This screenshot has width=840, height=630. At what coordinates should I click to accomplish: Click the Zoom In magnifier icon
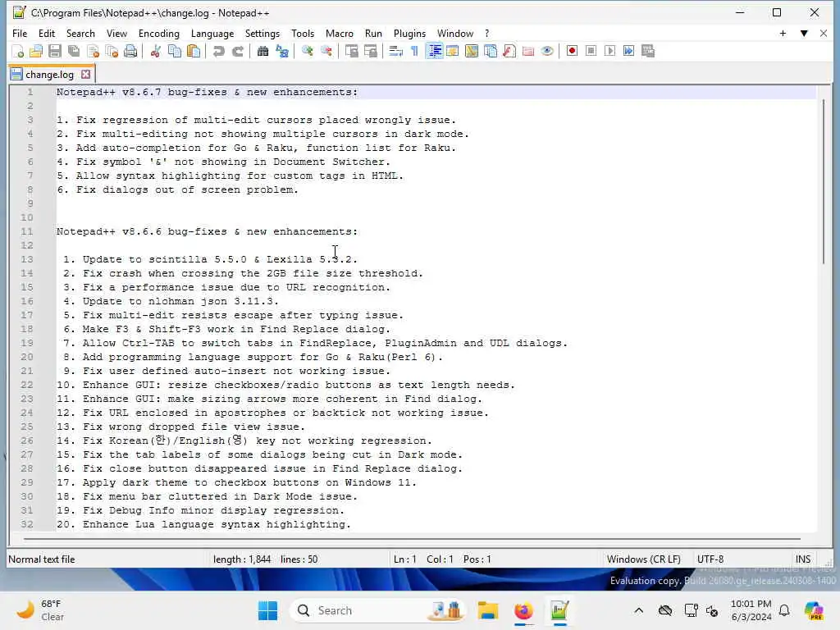click(307, 52)
